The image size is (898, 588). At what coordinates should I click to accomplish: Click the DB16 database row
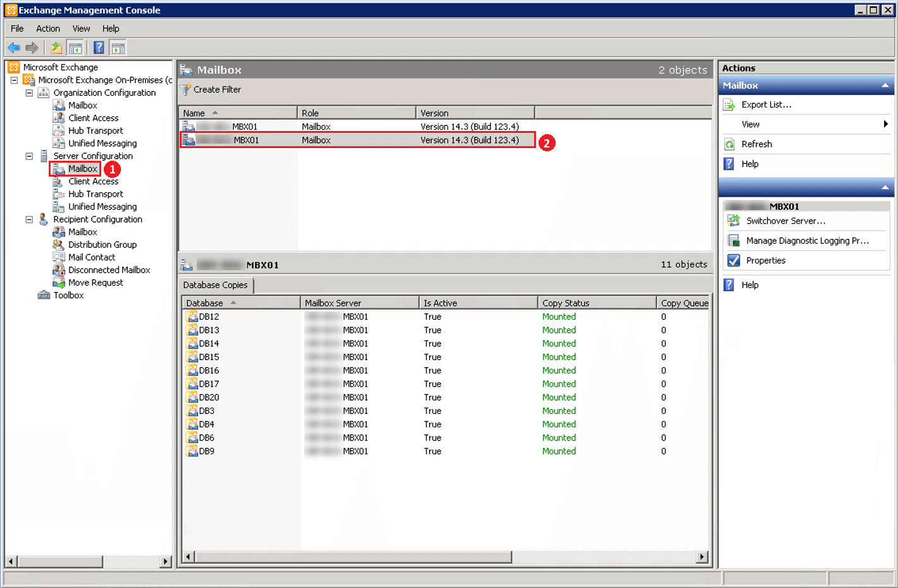pos(446,370)
